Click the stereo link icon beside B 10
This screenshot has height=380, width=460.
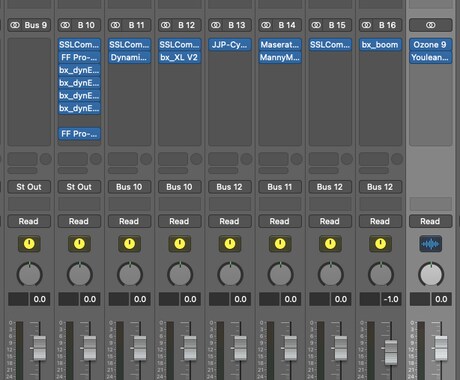65,25
